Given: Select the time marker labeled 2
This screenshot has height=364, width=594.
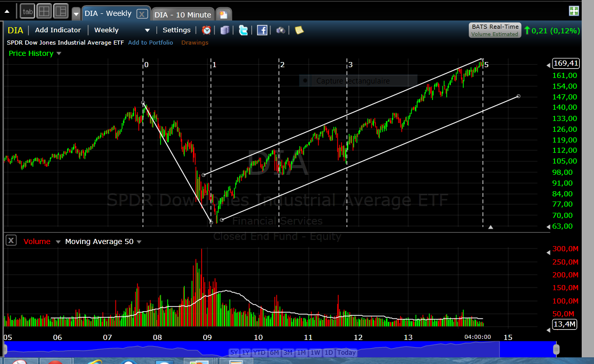Looking at the screenshot, I should (x=282, y=65).
